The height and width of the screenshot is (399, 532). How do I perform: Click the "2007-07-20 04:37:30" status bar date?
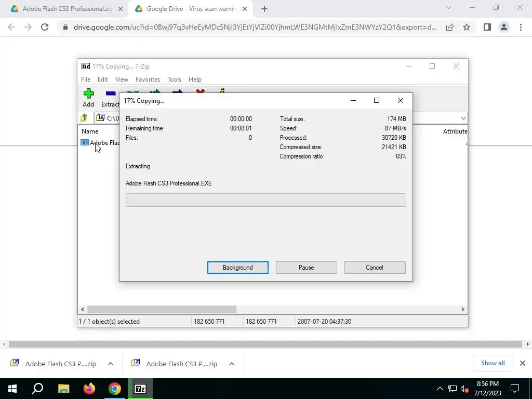click(324, 321)
